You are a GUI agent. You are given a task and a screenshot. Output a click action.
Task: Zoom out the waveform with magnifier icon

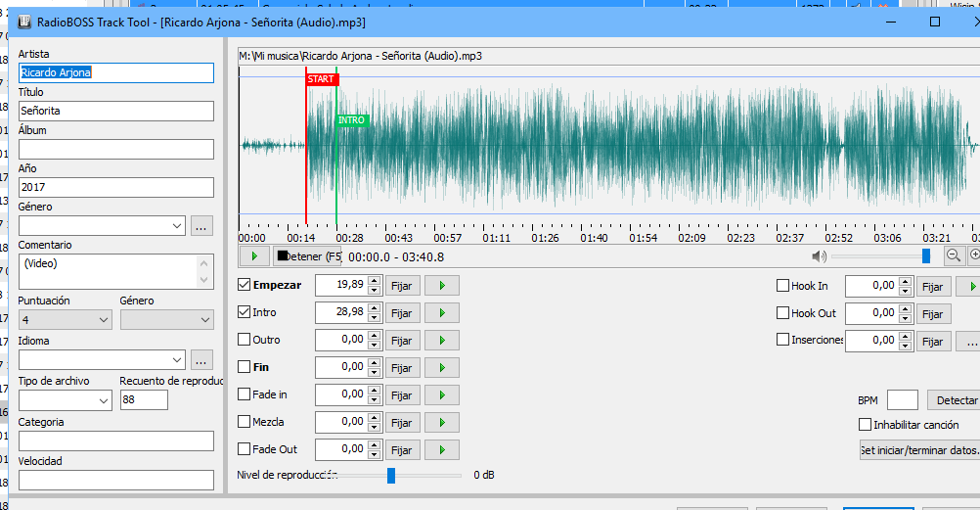(954, 255)
